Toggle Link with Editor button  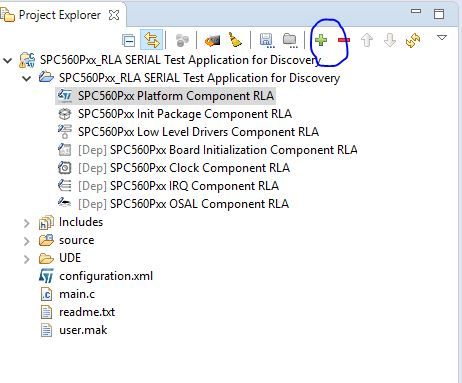pos(152,40)
